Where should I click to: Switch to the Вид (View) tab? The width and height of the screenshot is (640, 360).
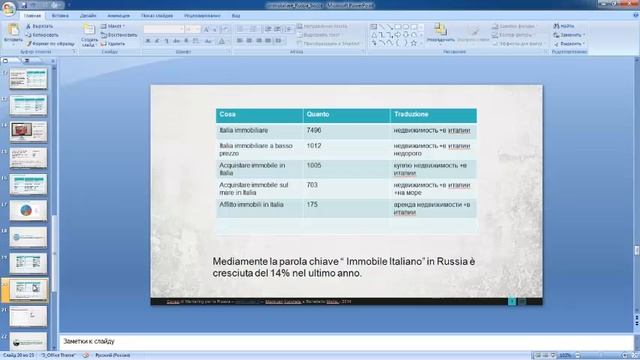click(x=236, y=16)
